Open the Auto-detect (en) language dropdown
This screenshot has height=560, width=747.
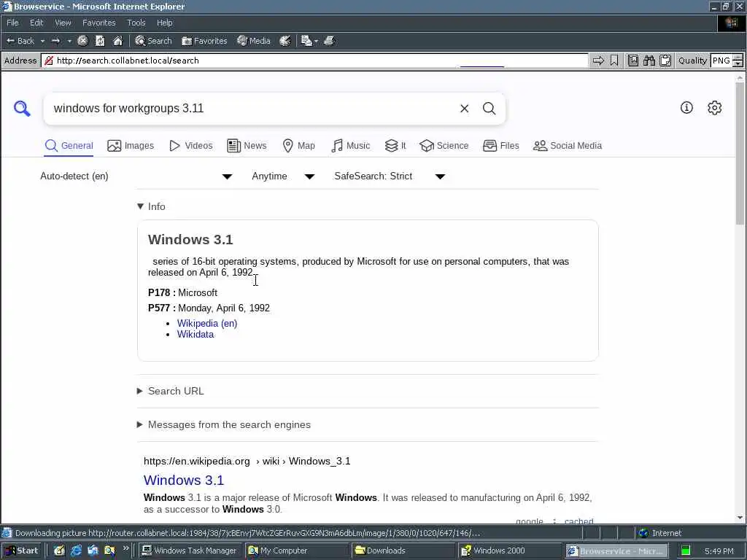136,176
